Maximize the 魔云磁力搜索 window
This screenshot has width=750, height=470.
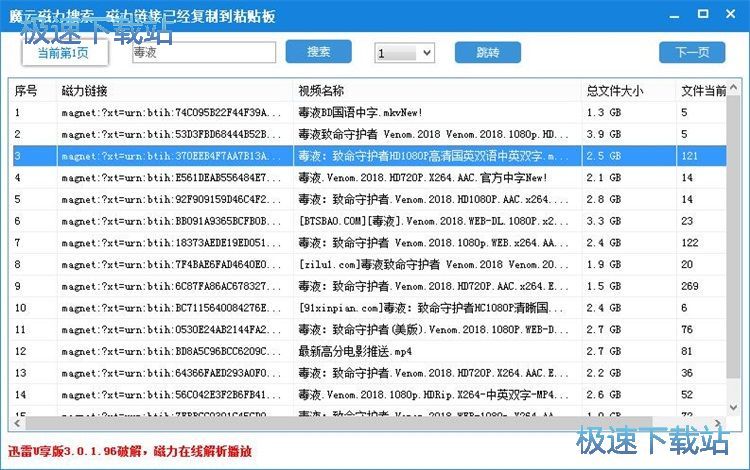coord(703,14)
